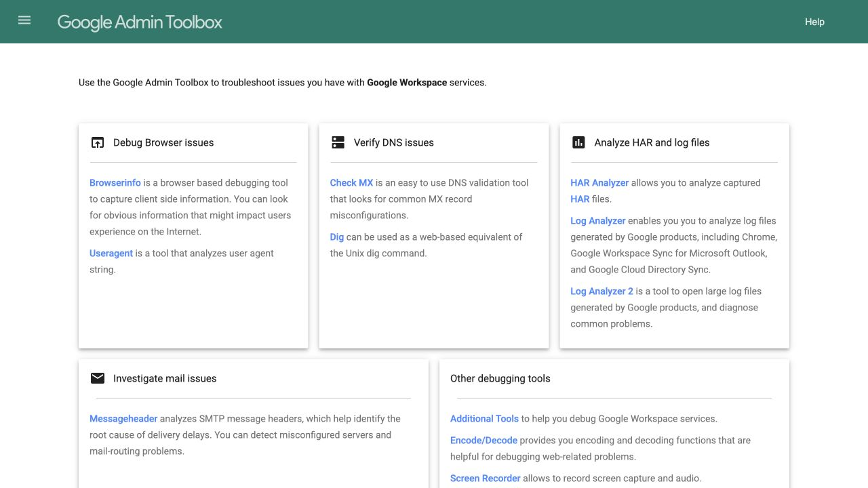Open the Help link in header
The image size is (868, 488).
tap(814, 22)
